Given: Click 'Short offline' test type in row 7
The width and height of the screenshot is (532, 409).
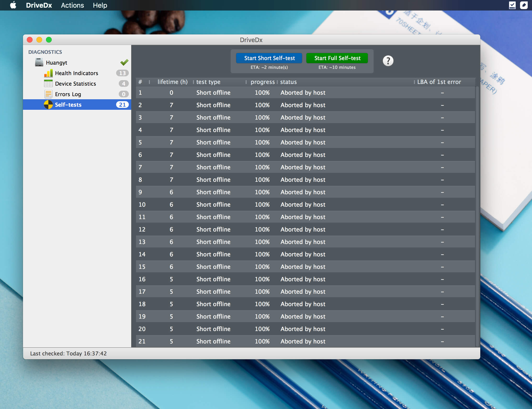Looking at the screenshot, I should click(x=213, y=167).
